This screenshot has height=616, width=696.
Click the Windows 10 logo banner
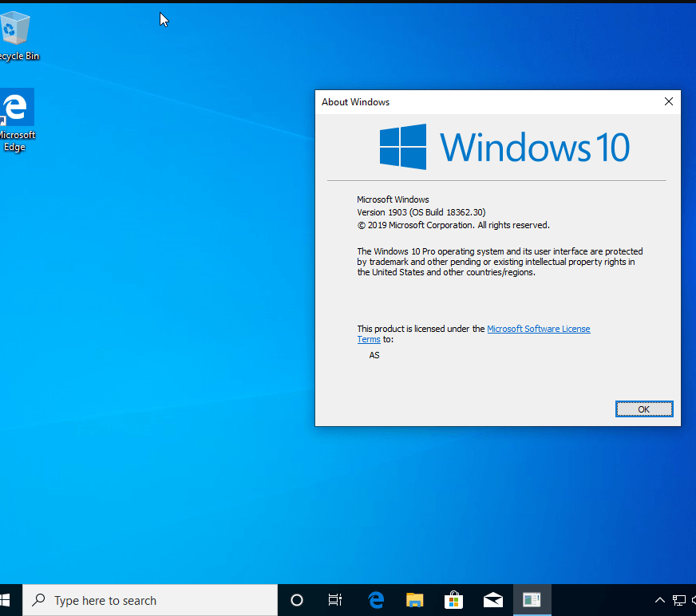(x=504, y=147)
